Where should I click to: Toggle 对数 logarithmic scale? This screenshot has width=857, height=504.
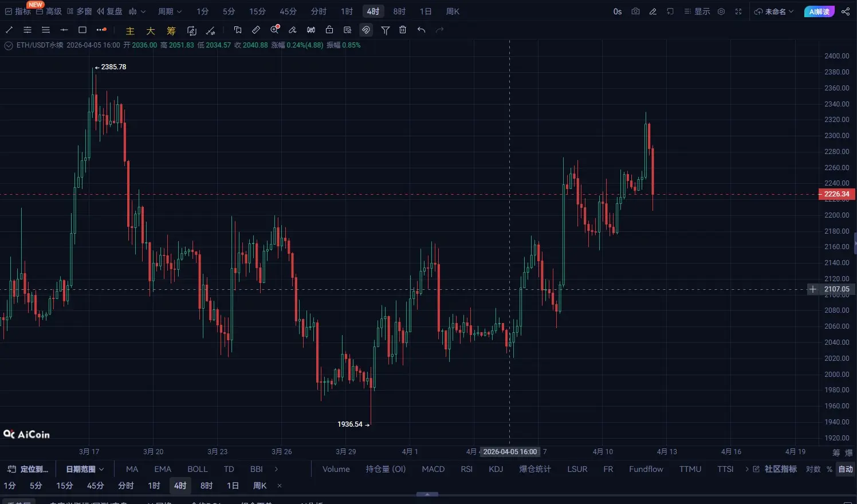(813, 469)
